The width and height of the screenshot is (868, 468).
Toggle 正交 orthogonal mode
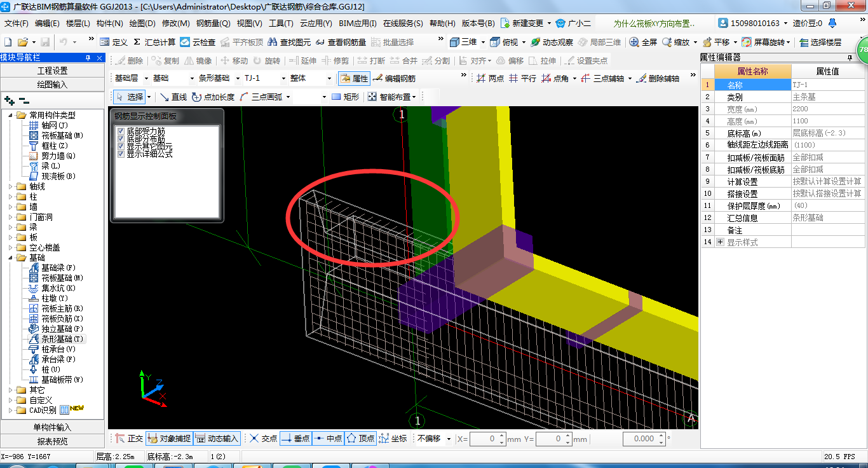[x=129, y=439]
